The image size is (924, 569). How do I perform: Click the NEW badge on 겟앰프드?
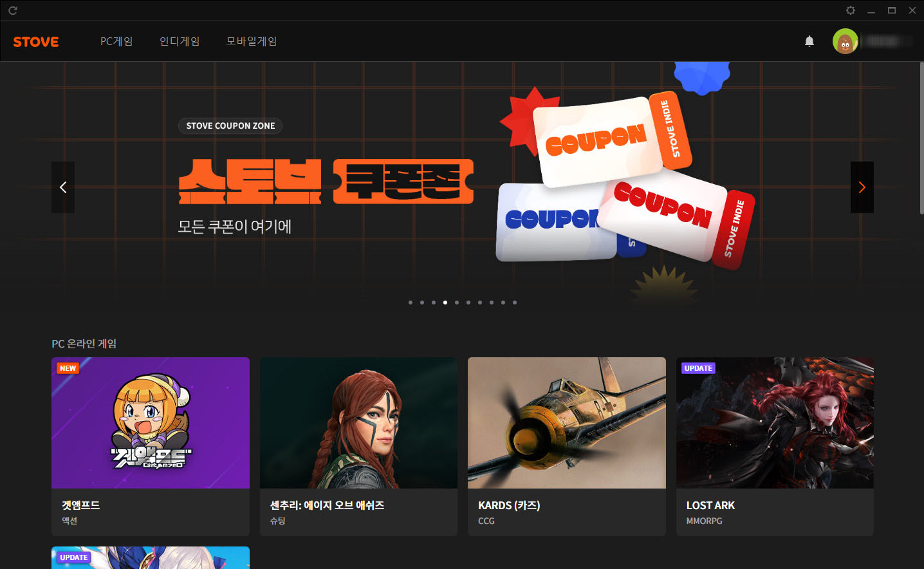(68, 368)
